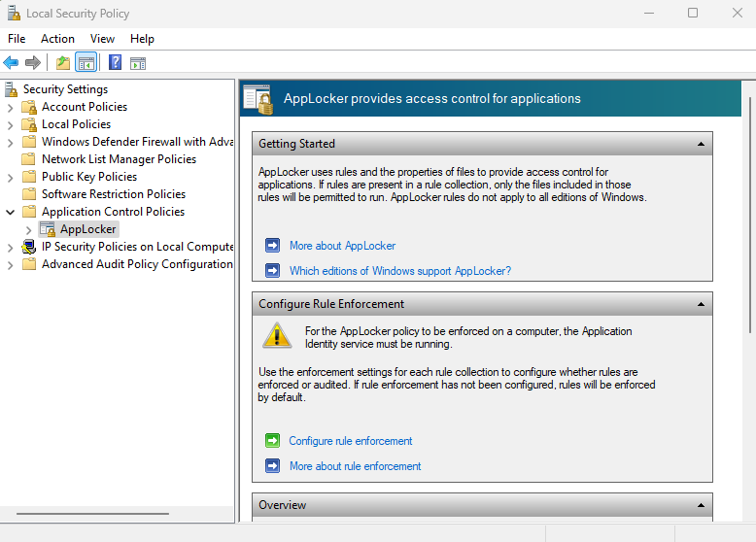
Task: Open the Action menu
Action: click(x=57, y=39)
